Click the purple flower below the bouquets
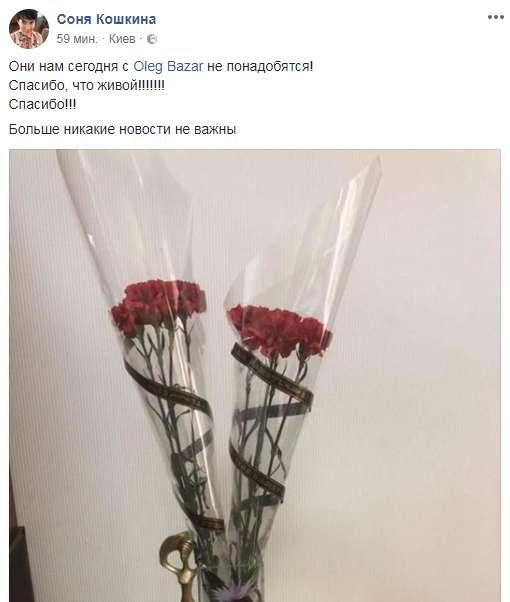The width and height of the screenshot is (510, 602). pos(230,591)
